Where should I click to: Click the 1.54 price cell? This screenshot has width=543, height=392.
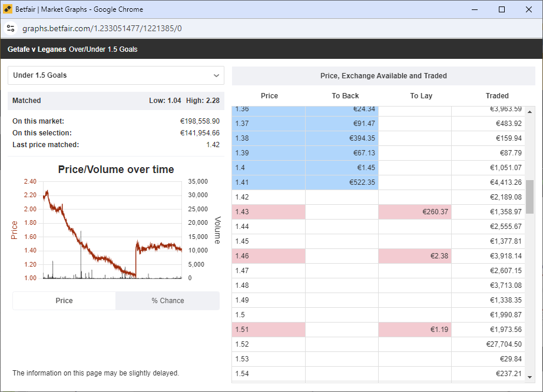[x=269, y=374]
